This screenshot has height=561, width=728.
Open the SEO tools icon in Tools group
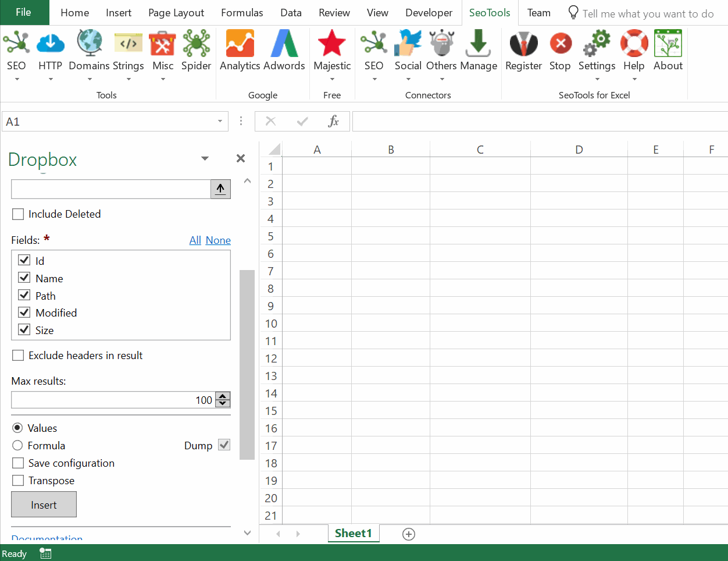pos(16,43)
